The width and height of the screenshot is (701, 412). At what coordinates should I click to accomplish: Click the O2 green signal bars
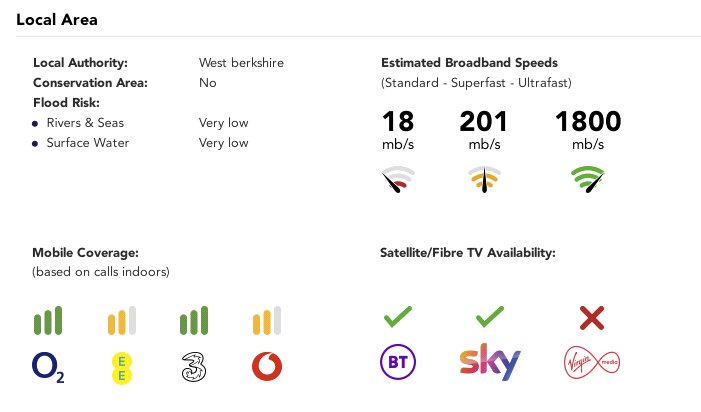[x=48, y=320]
